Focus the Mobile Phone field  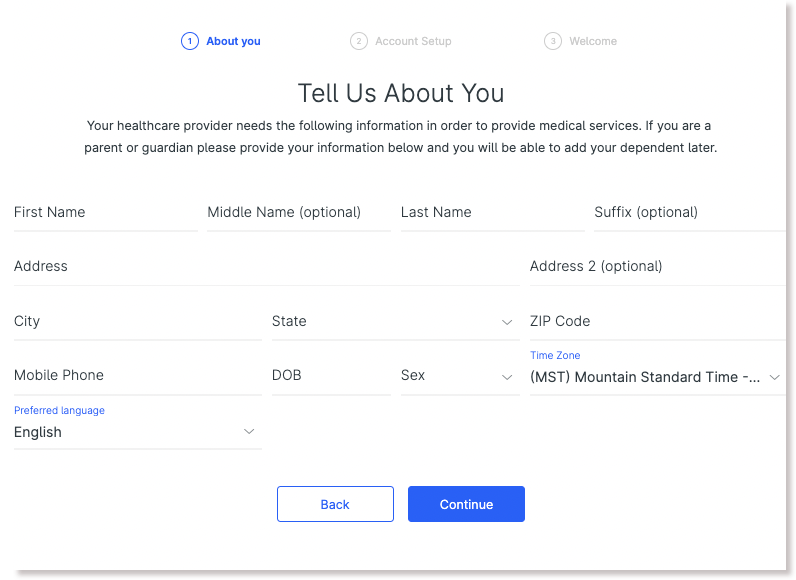[x=138, y=376]
